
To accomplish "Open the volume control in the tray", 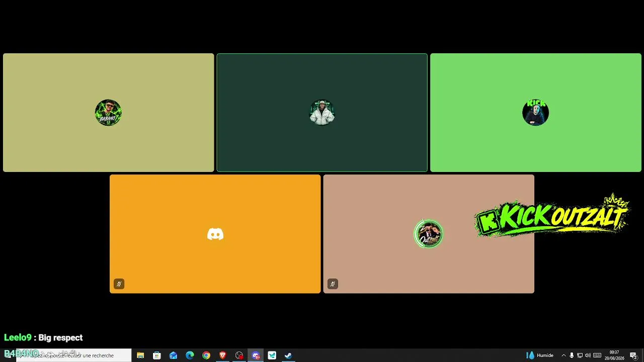I will [x=588, y=355].
